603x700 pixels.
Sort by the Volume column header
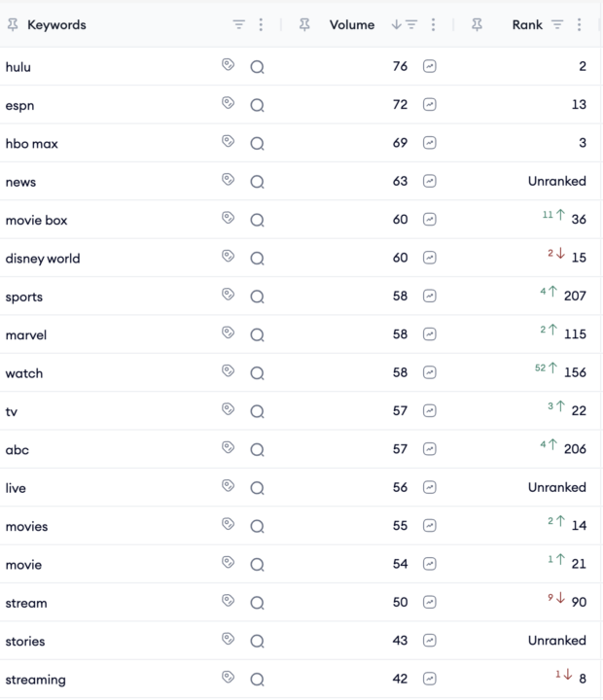coord(352,25)
